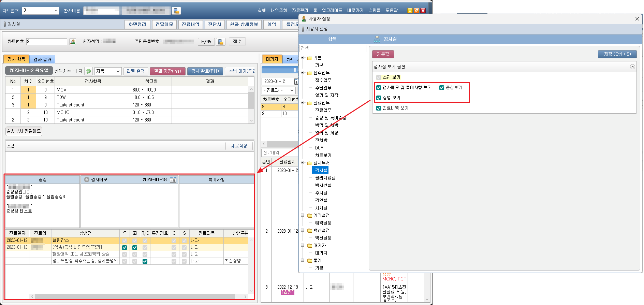Switch to the 검사 결과 tab
This screenshot has width=644, height=305.
point(42,59)
